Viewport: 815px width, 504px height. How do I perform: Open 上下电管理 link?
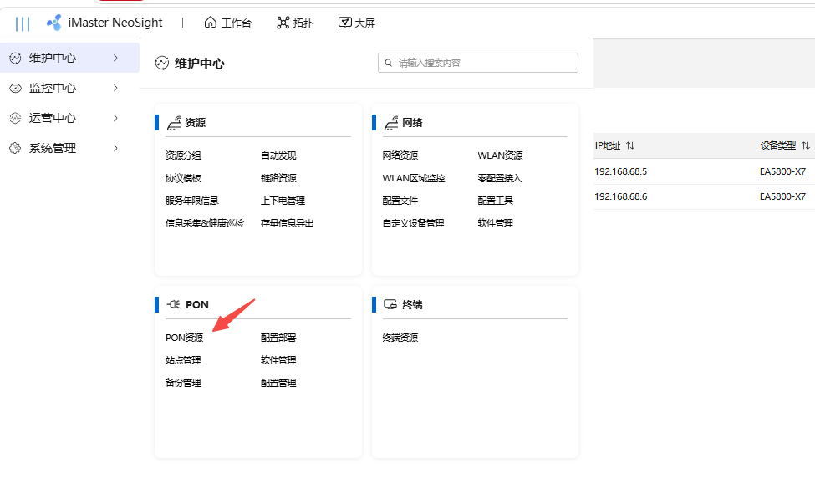click(283, 201)
